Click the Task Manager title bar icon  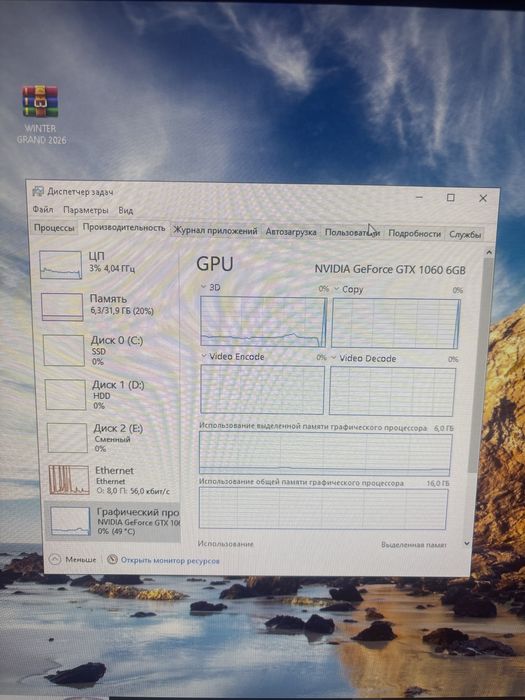point(38,192)
